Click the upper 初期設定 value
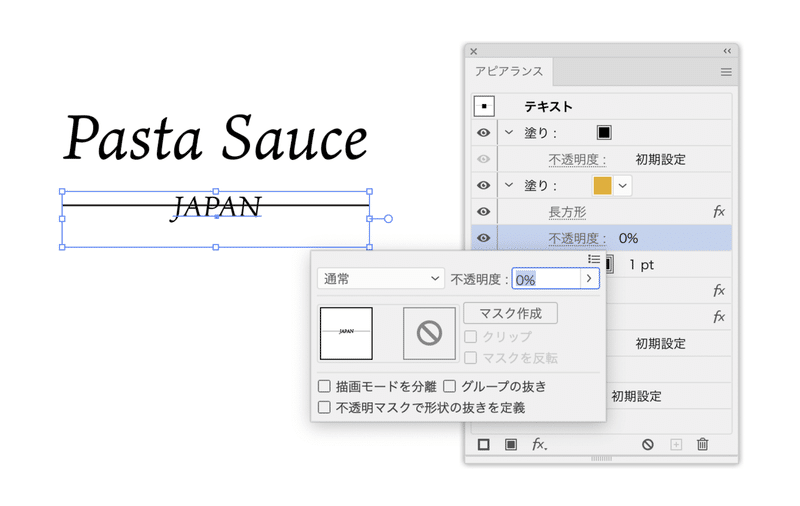Viewport: 800px width, 506px height. coord(660,344)
